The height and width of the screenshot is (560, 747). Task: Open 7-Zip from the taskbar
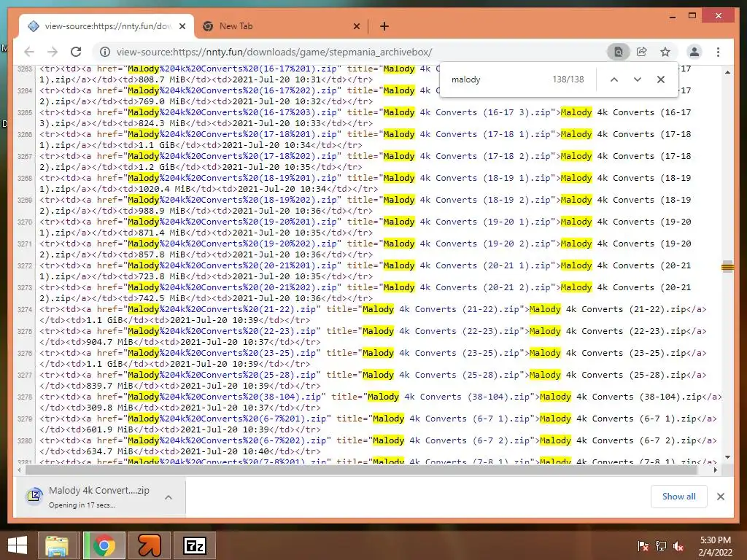(x=194, y=545)
